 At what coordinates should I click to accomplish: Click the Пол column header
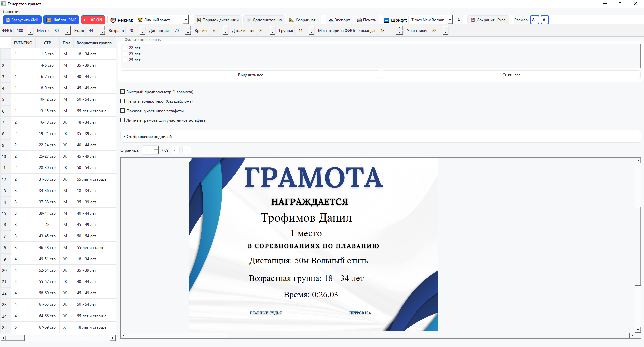click(x=66, y=43)
